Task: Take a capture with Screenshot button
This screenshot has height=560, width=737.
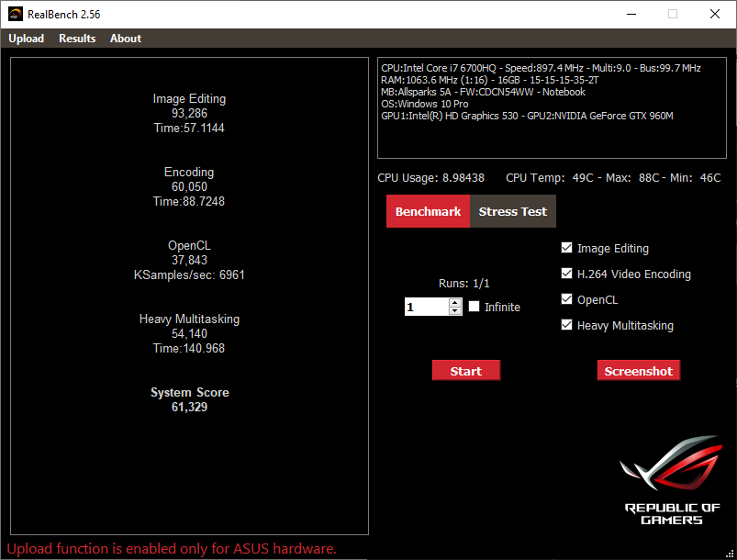Action: (639, 371)
